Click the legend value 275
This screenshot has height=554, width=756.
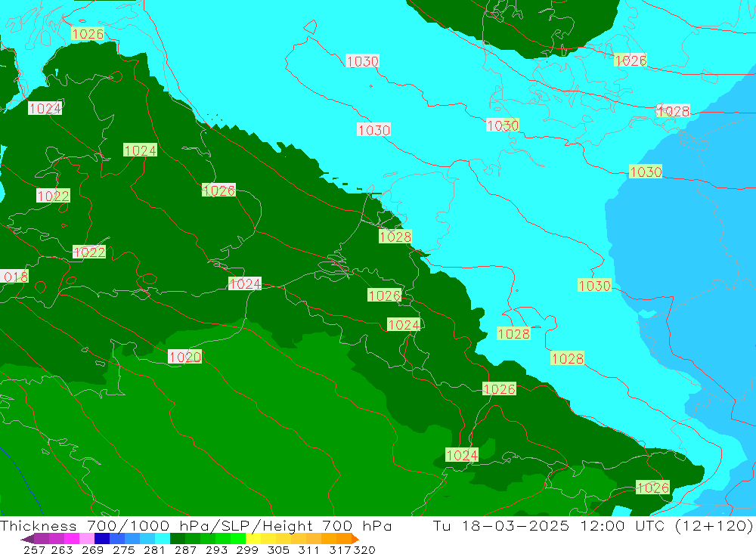123,549
